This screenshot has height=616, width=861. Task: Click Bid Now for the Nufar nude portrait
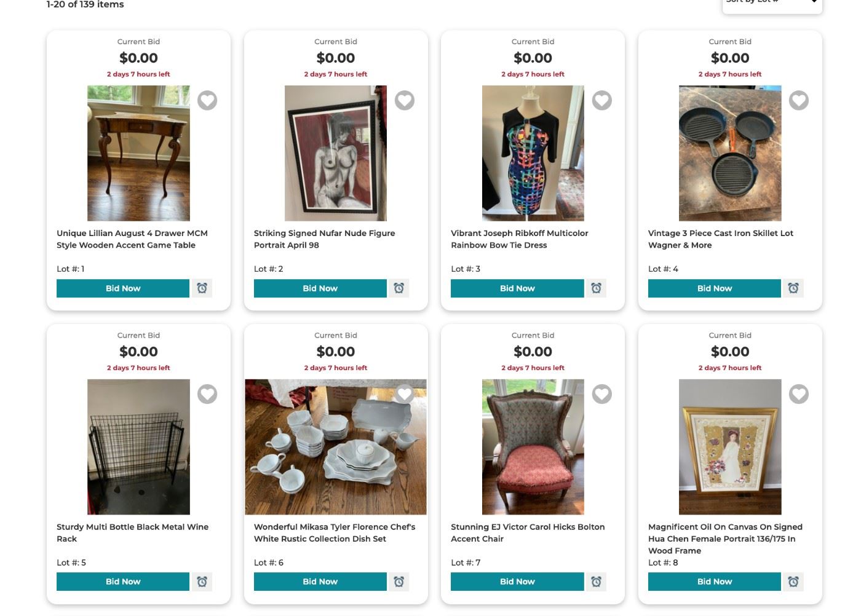pos(320,288)
